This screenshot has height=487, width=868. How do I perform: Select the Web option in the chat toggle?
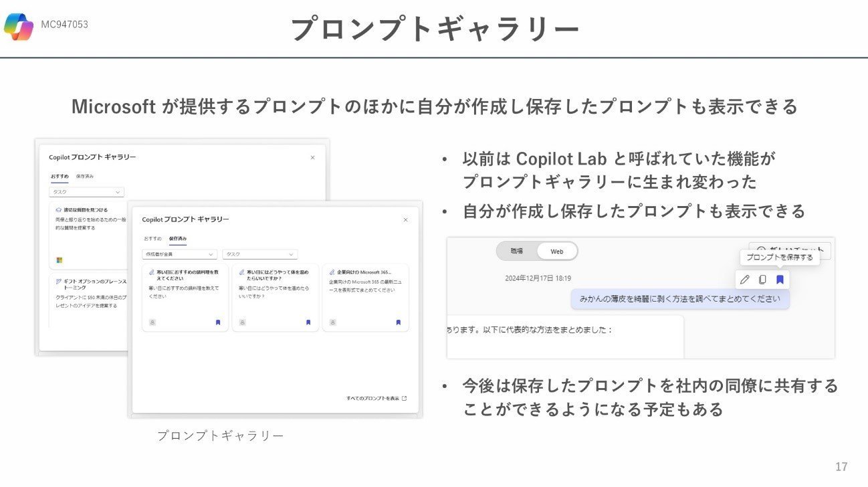coord(557,252)
